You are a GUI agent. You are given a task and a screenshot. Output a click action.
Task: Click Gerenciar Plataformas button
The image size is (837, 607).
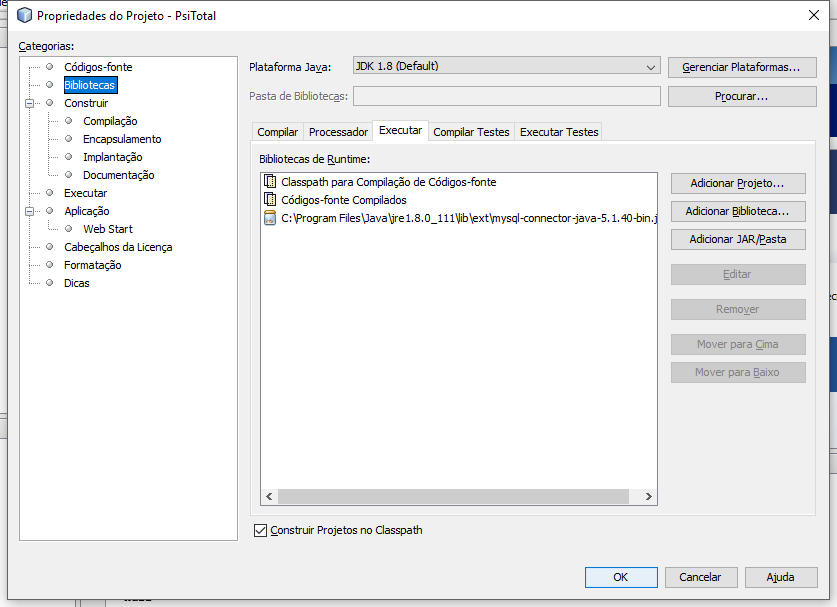click(742, 67)
